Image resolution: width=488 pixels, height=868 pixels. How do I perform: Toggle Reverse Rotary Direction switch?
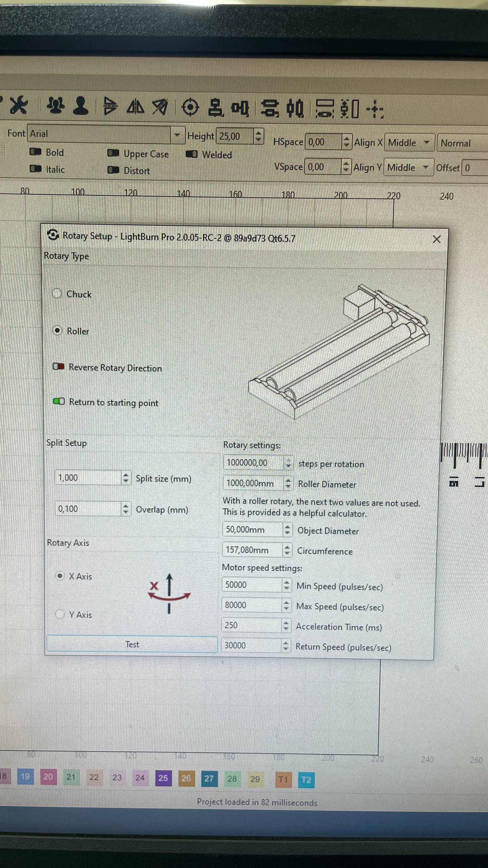click(59, 367)
